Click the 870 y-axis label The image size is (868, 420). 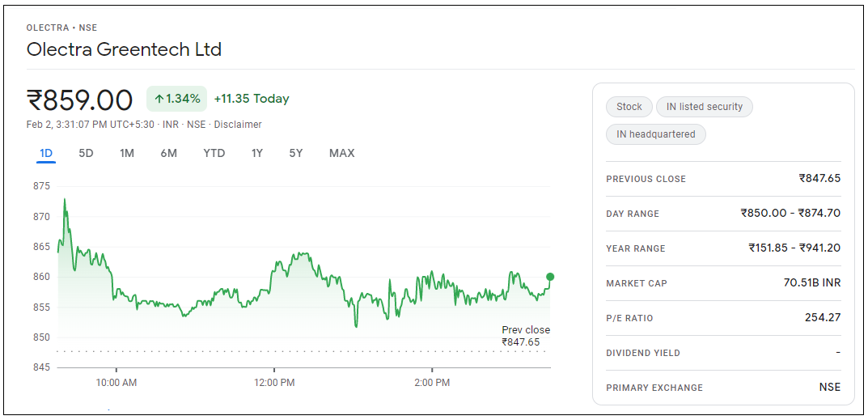click(41, 217)
